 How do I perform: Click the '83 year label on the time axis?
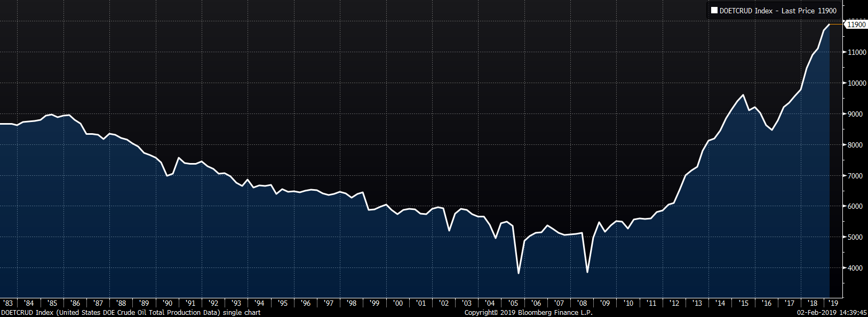click(x=7, y=303)
